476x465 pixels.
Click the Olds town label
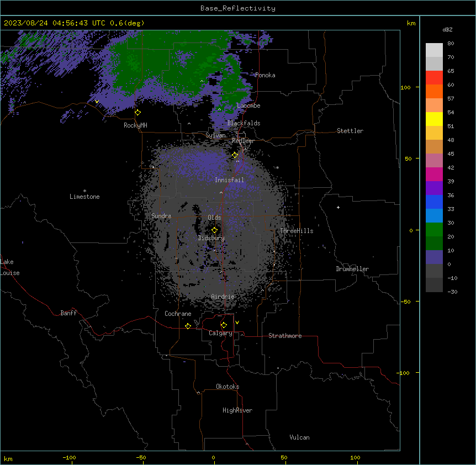[214, 218]
